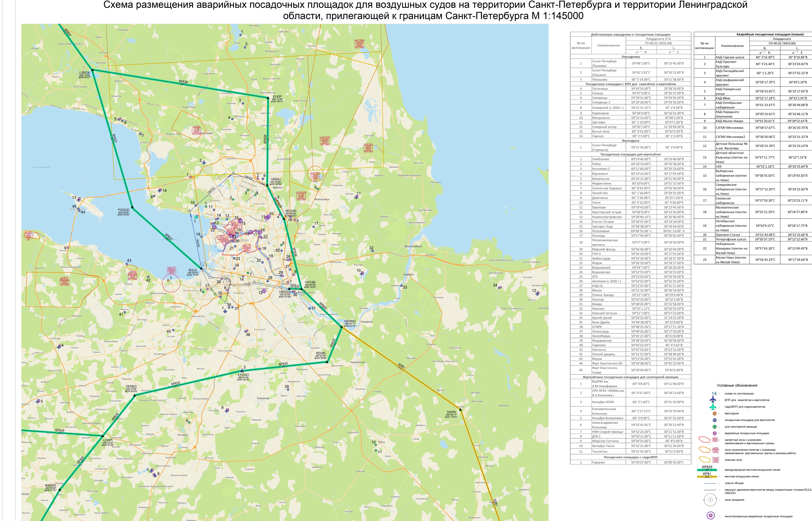Image resolution: width=812 pixels, height=521 pixels.
Task: Click the BAMAD waypoint label on the map
Action: (51, 485)
